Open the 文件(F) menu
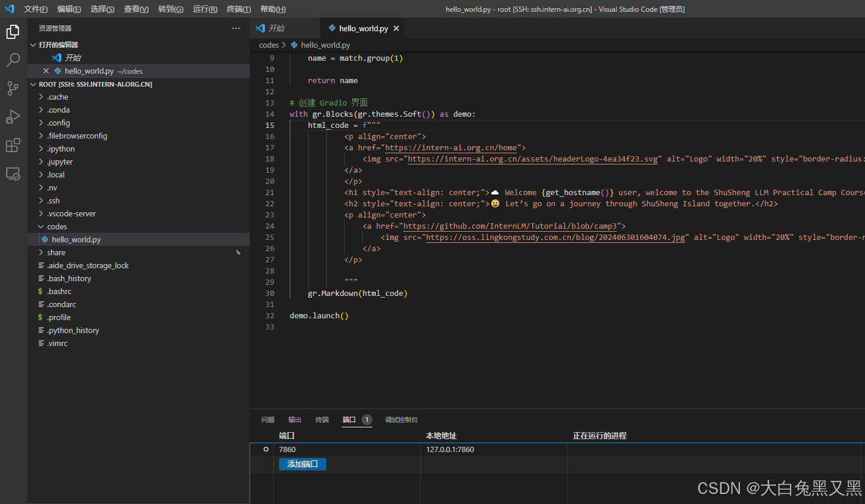 coord(36,9)
